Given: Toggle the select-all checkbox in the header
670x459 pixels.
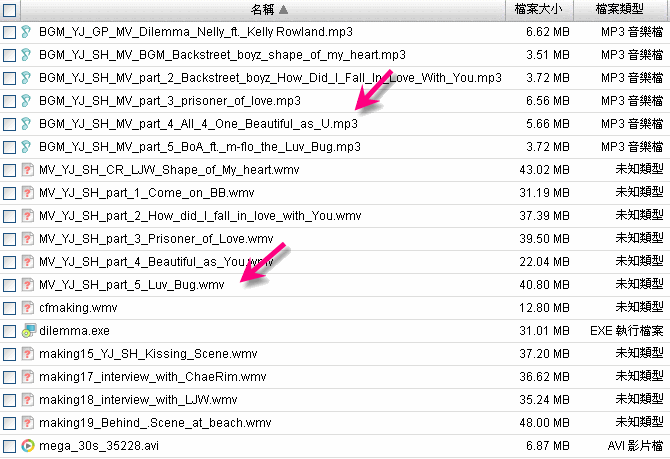Looking at the screenshot, I should tap(9, 10).
